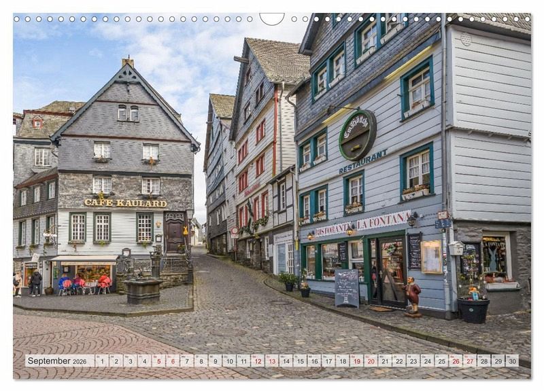Select day 30 in the calendar strip

(511, 361)
